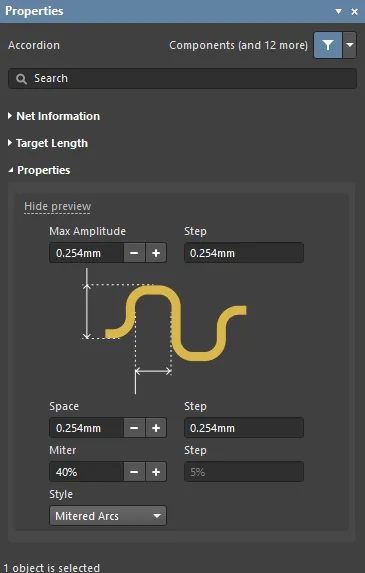Increase Space with plus button
Screen dimensions: 365x573
(156, 428)
